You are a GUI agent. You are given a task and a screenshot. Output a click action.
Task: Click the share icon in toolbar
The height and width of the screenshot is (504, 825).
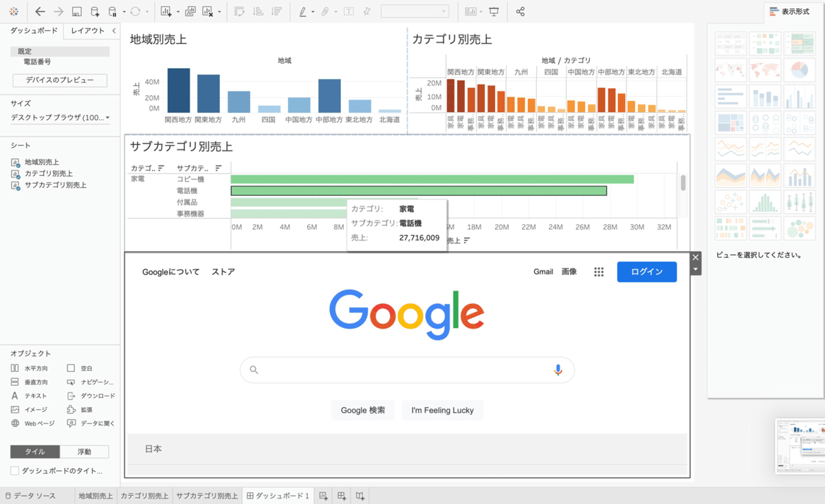click(x=520, y=12)
